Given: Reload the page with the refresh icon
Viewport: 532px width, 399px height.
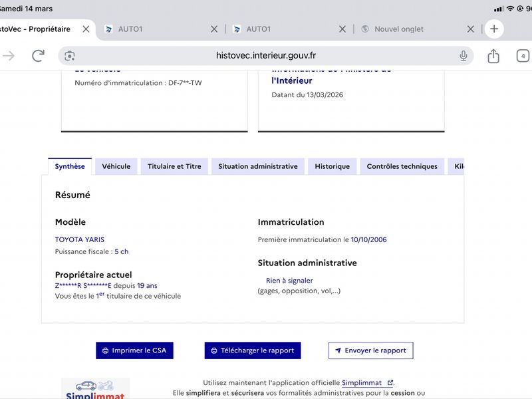Looking at the screenshot, I should click(38, 56).
